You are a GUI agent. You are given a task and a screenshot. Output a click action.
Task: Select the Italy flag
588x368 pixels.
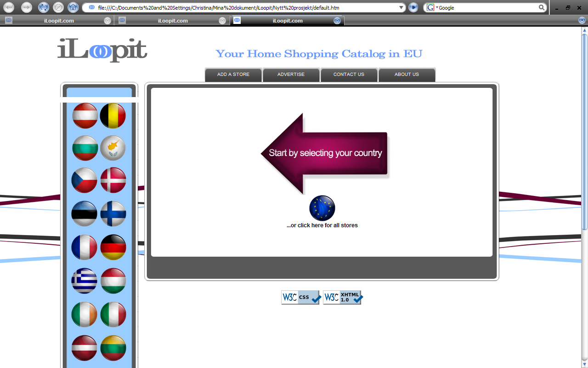pos(113,314)
